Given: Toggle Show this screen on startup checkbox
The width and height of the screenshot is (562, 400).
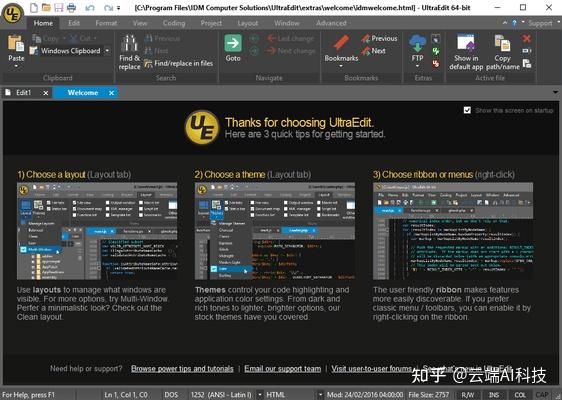Looking at the screenshot, I should coord(467,110).
